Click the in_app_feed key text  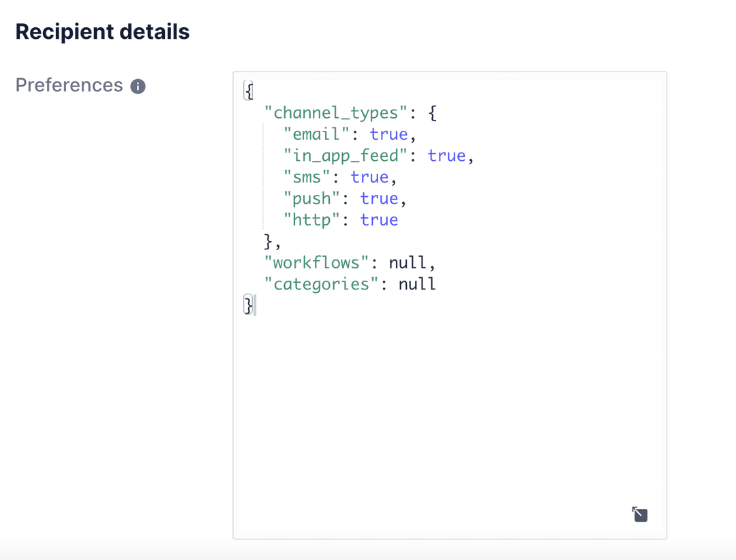click(344, 155)
